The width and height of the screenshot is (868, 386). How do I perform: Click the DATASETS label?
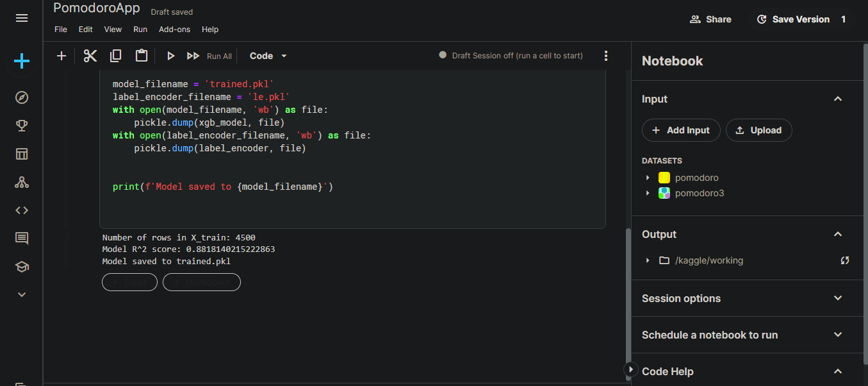point(662,161)
